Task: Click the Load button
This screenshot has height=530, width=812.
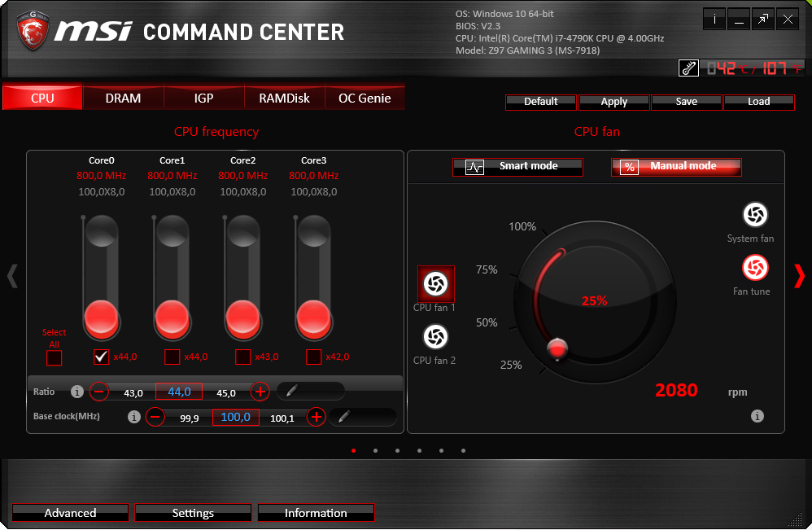Action: [x=758, y=102]
